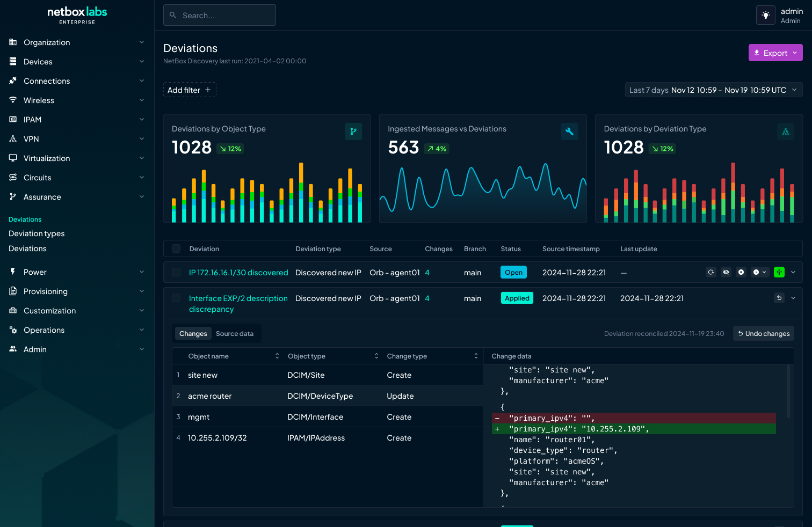This screenshot has height=527, width=812.
Task: Collapse the Interface EXP/2 description row chevron
Action: pos(793,298)
